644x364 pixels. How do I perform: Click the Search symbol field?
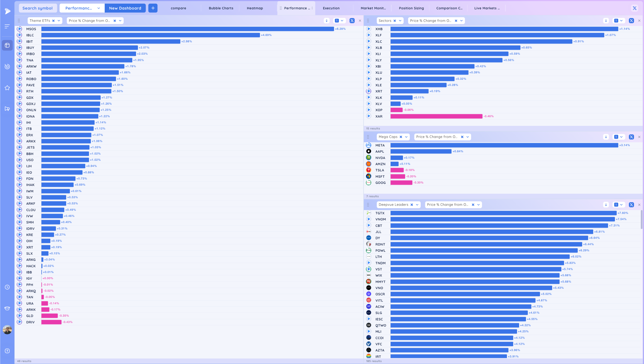38,8
